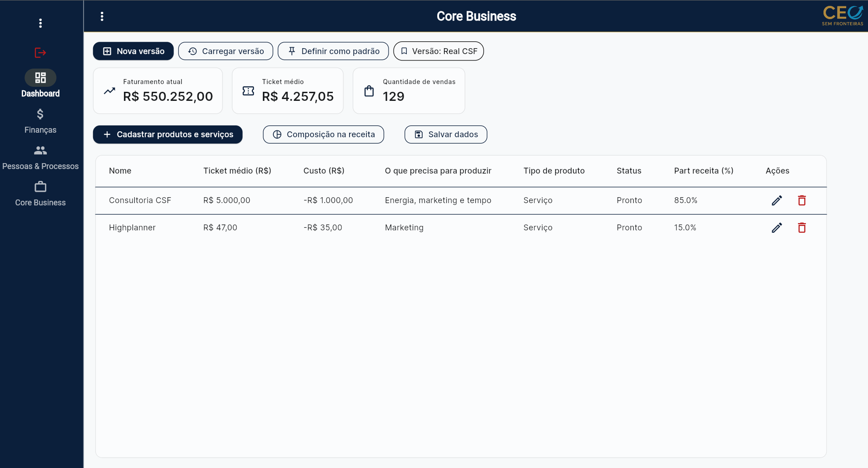Go to Finanças section
Screen dimensions: 868x468
pyautogui.click(x=40, y=121)
